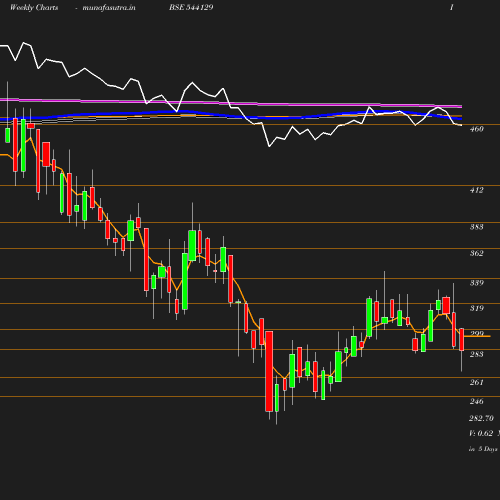Click the last red candlestick on the right
Image resolution: width=500 pixels, height=500 pixels.
pos(462,339)
